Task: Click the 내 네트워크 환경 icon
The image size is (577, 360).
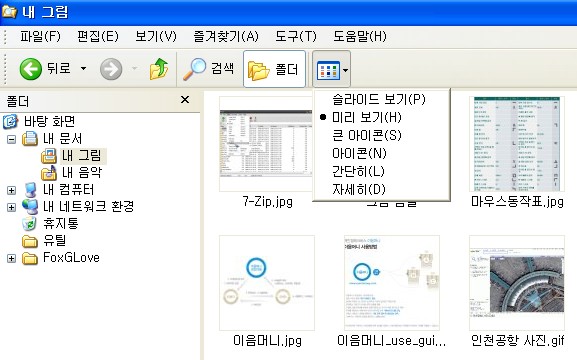Action: [30, 207]
